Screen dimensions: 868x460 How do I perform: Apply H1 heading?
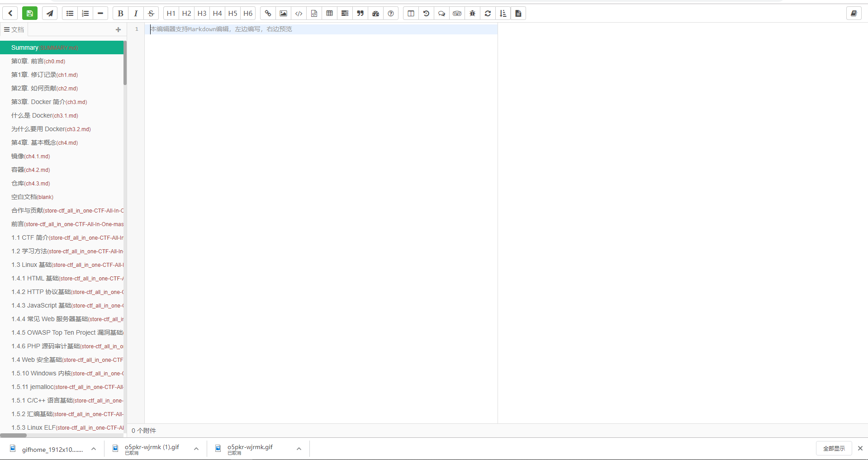171,14
